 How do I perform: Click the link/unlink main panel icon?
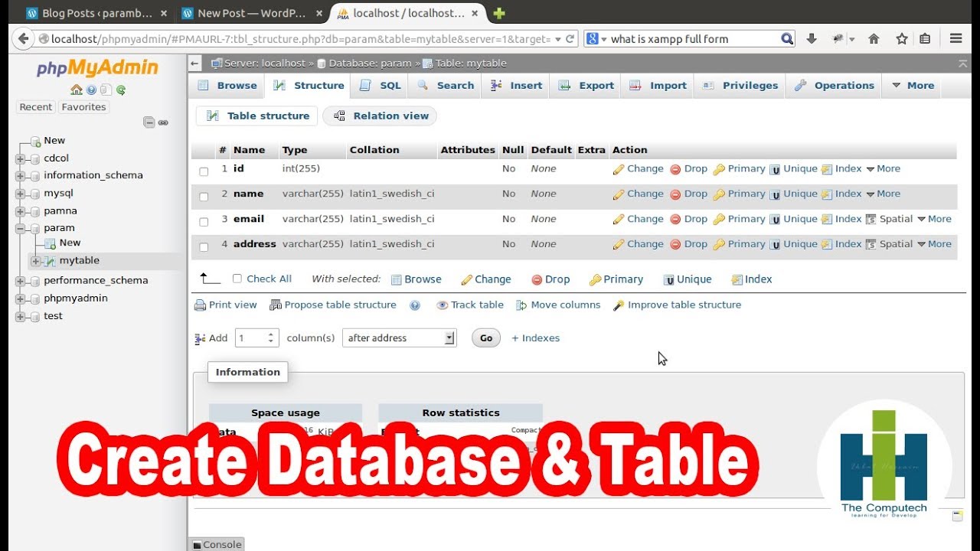coord(163,122)
